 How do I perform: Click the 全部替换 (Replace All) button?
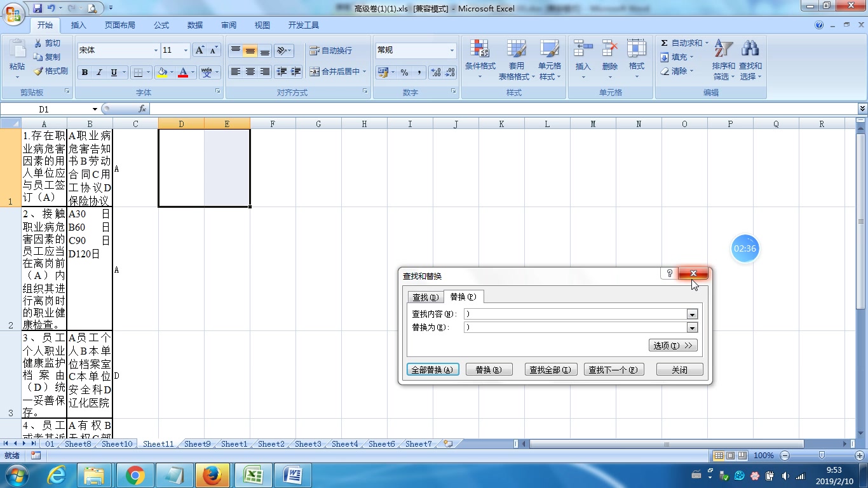[x=433, y=369]
